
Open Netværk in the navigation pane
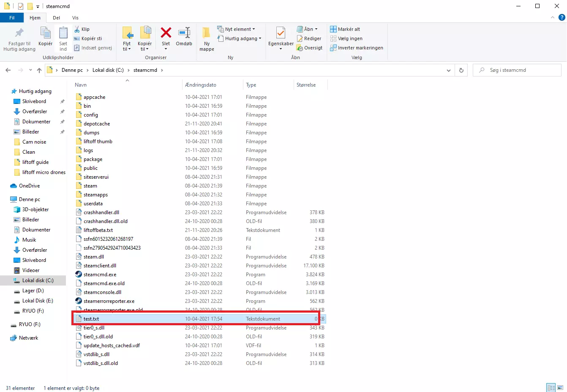click(x=28, y=338)
